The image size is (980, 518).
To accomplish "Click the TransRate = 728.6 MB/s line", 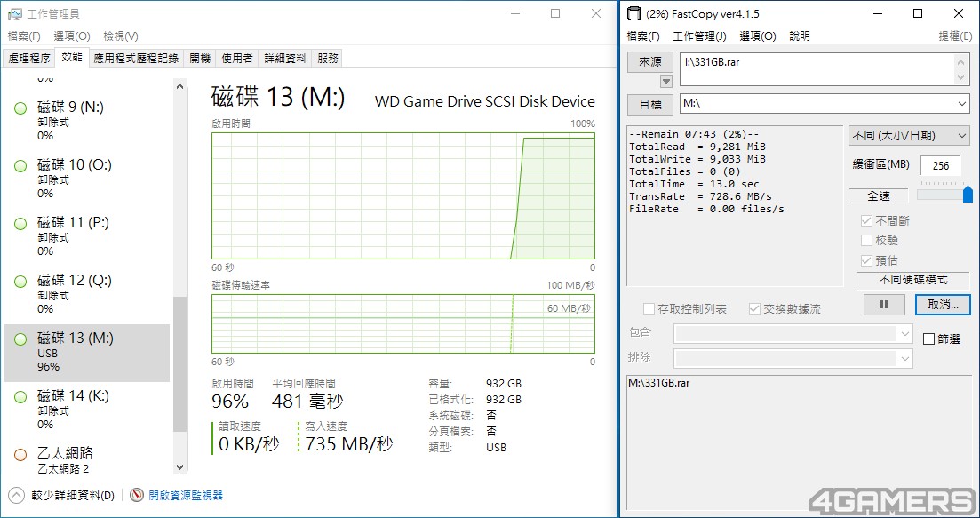I will 701,197.
